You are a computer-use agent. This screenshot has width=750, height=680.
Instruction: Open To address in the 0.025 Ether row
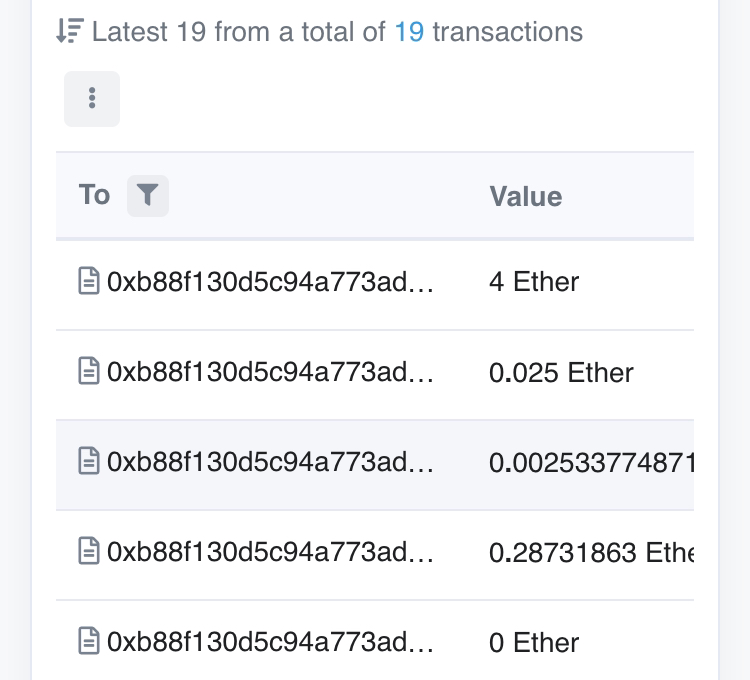tap(270, 372)
